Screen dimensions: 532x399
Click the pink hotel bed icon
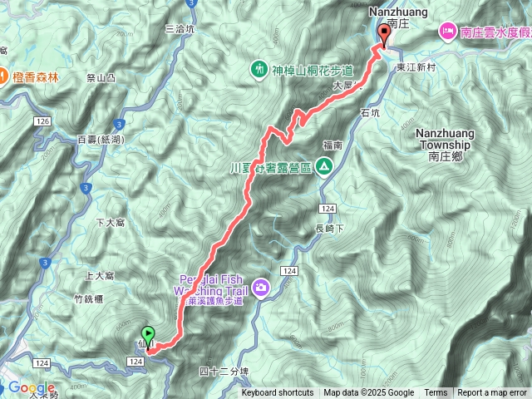(447, 32)
